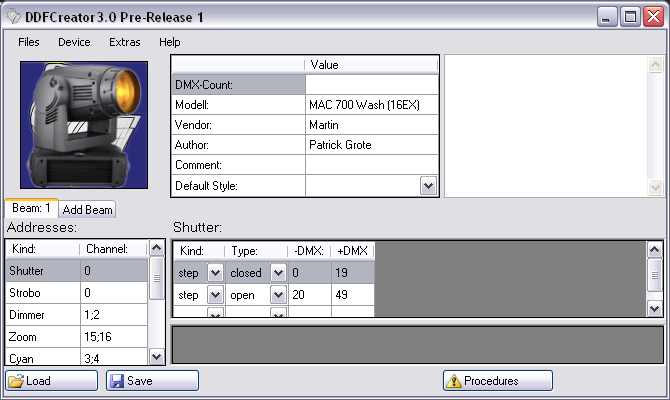Open Kind dropdown in first shutter row
Viewport: 670px width, 400px height.
[215, 273]
